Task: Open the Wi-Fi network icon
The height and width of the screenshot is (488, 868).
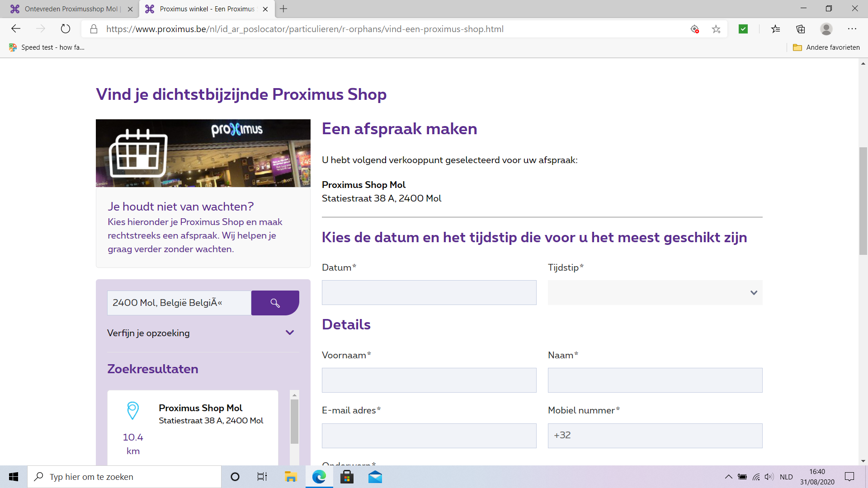Action: click(756, 477)
